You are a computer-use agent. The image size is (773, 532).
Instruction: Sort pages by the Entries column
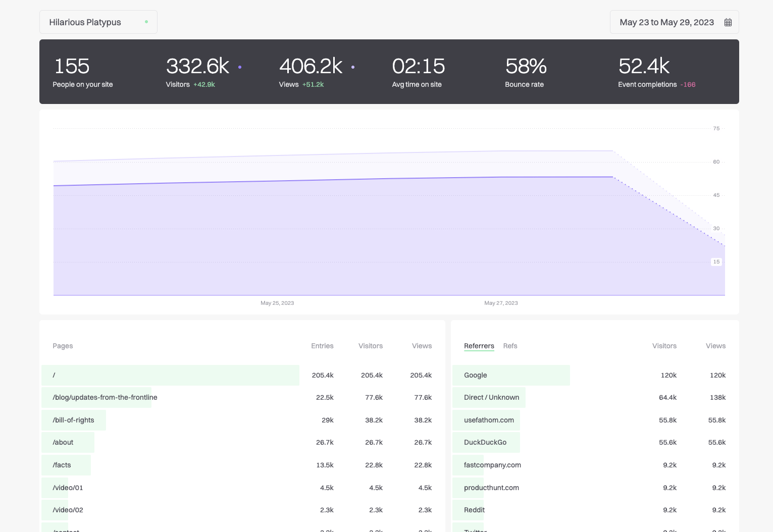tap(322, 346)
